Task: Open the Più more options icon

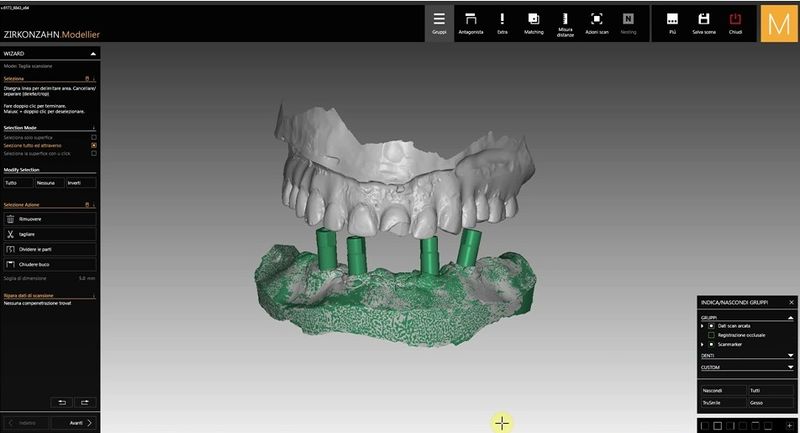Action: click(x=672, y=23)
